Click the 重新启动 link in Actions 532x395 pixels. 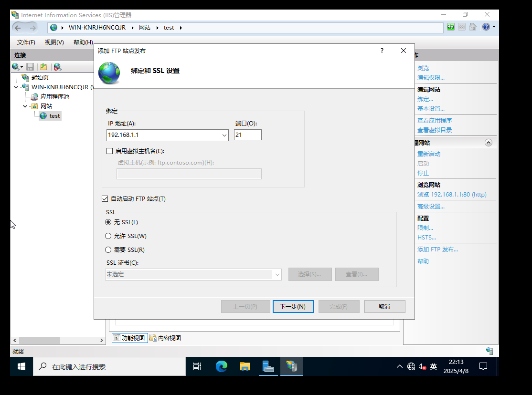(429, 154)
